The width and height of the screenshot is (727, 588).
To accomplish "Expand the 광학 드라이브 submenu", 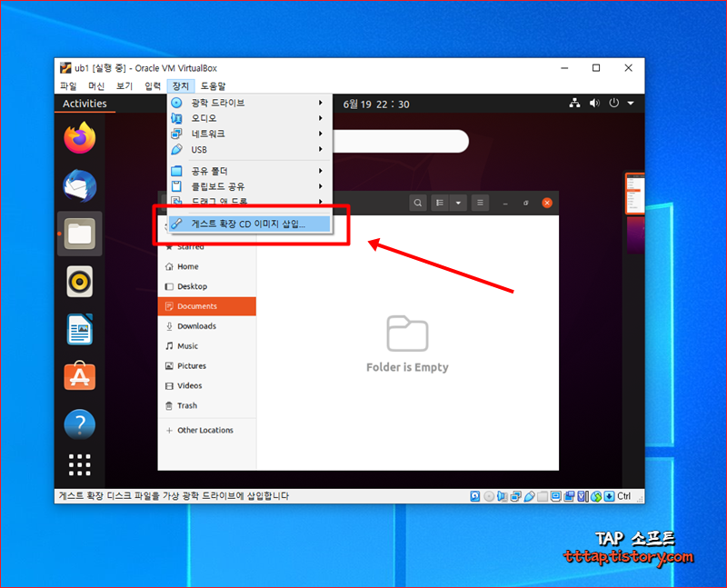I will coord(250,103).
